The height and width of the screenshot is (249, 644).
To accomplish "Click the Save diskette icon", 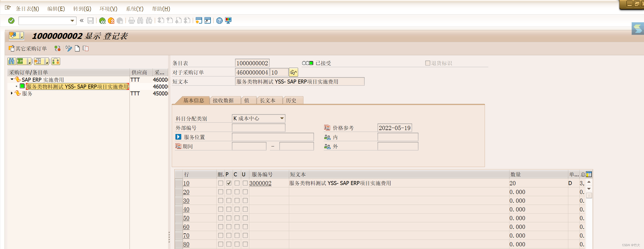I will (x=90, y=21).
